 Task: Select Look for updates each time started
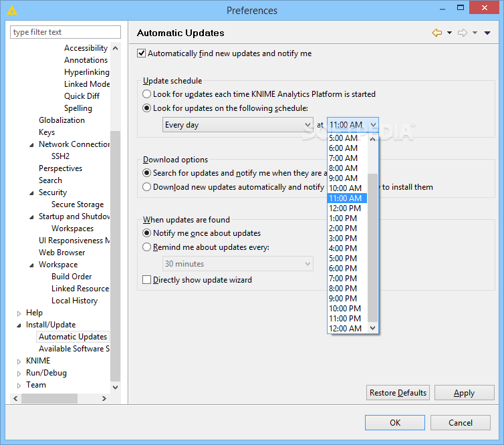point(146,94)
